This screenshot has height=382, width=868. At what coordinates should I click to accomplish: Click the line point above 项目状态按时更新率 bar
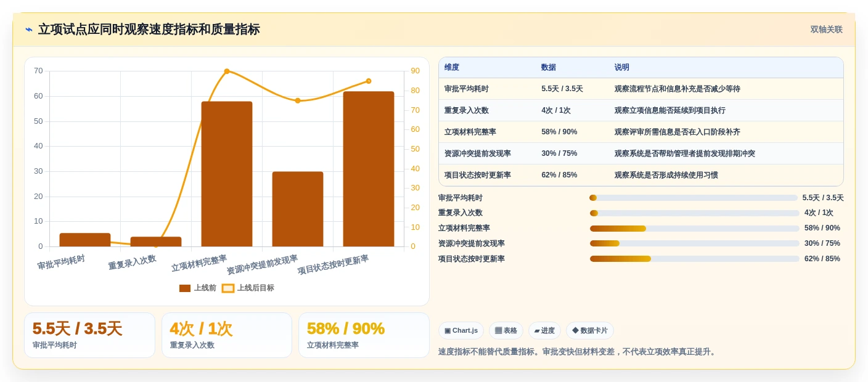[369, 81]
